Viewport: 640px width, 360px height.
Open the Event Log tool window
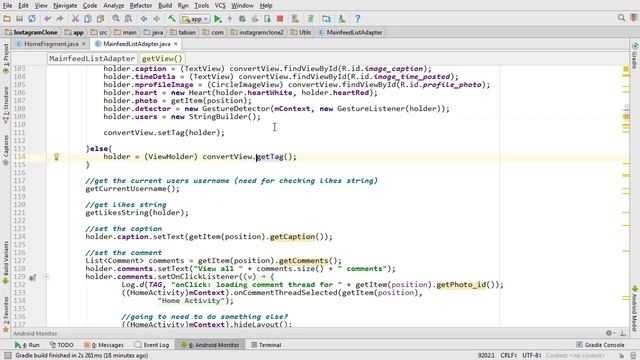tap(151, 345)
